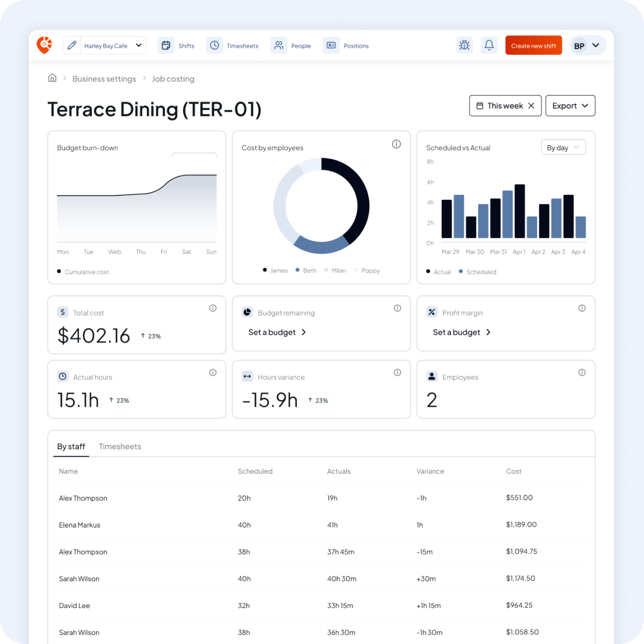Screen dimensions: 644x644
Task: Open notifications via the bell icon
Action: coord(489,45)
